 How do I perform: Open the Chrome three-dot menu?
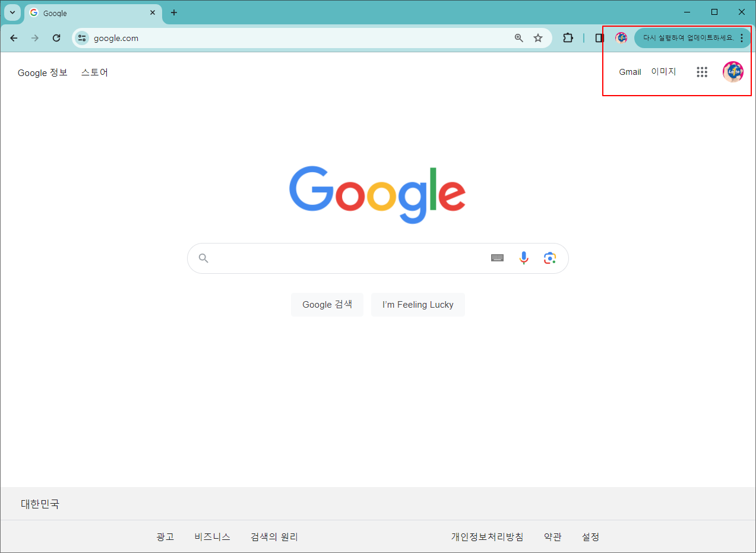(742, 37)
